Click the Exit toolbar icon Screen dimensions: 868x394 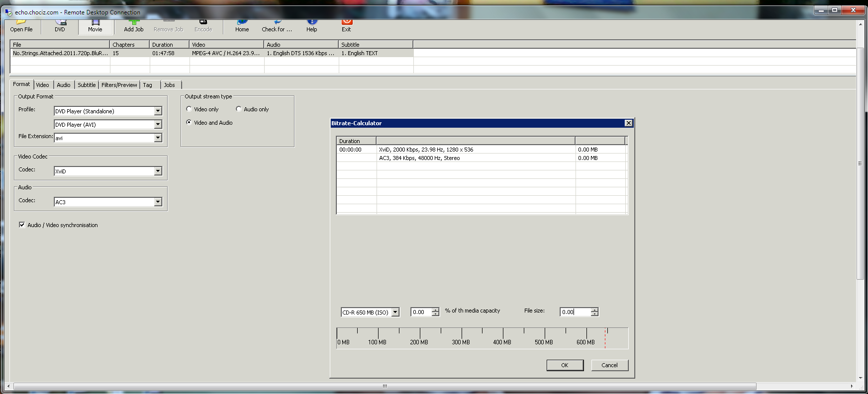(x=347, y=26)
